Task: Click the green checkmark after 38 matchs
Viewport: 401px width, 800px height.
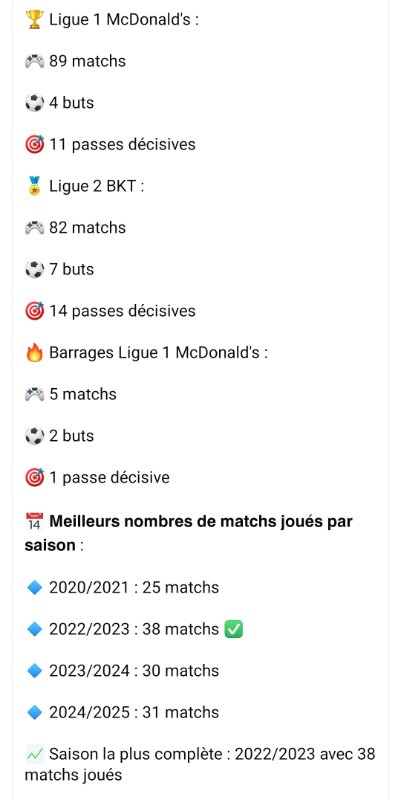Action: [x=234, y=630]
